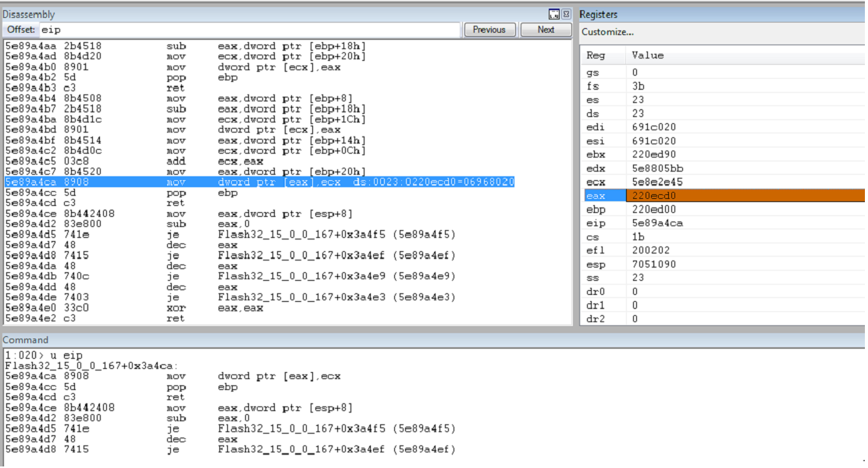Select the add ecx,eax instruction line
Screen dimensions: 868x468
click(x=134, y=161)
